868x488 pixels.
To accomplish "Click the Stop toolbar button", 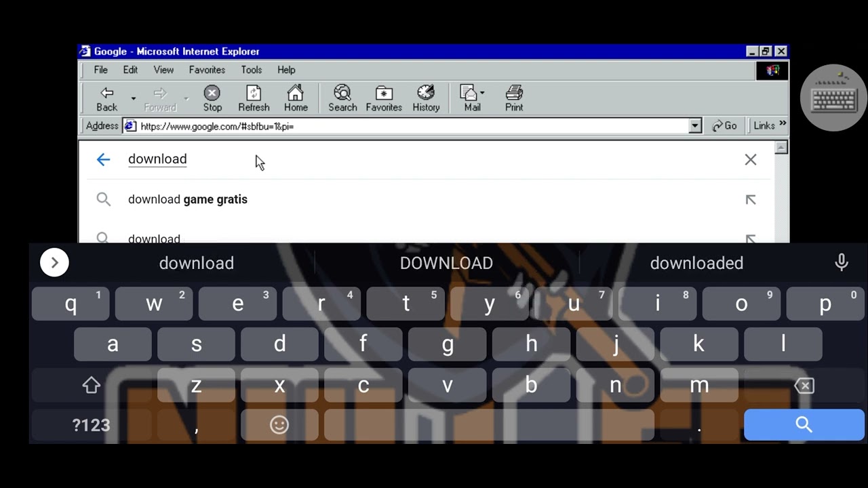I will 212,98.
